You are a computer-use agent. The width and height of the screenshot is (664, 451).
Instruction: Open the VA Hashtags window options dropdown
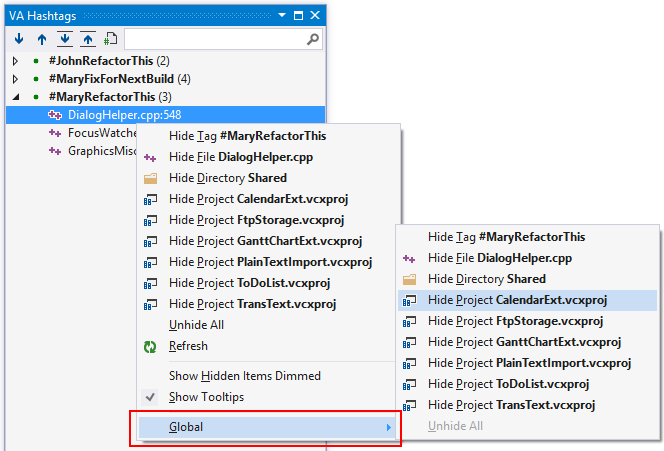284,15
